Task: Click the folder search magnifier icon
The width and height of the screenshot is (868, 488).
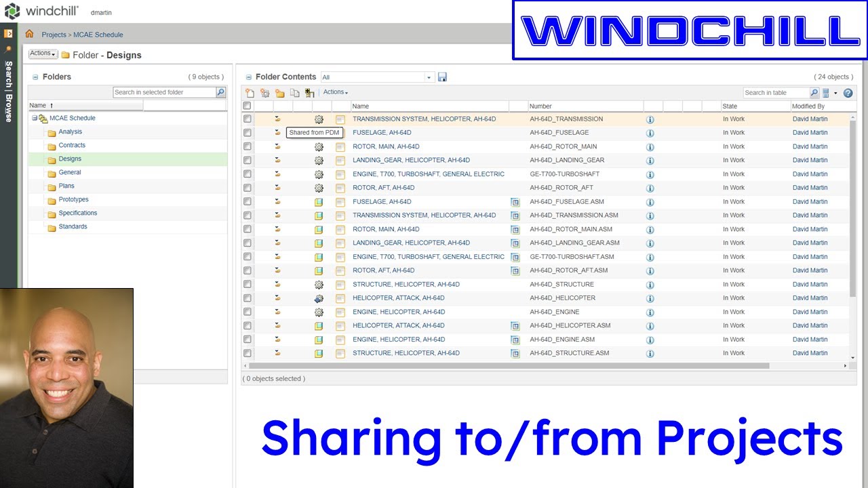Action: click(x=220, y=92)
